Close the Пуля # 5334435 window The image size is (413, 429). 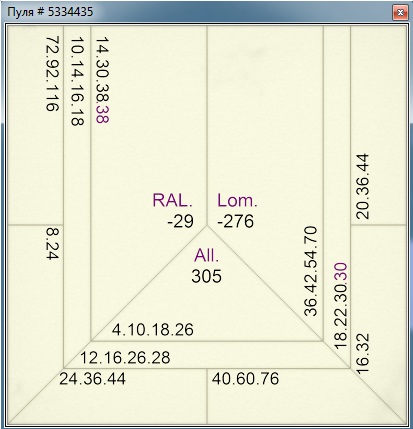(x=400, y=13)
